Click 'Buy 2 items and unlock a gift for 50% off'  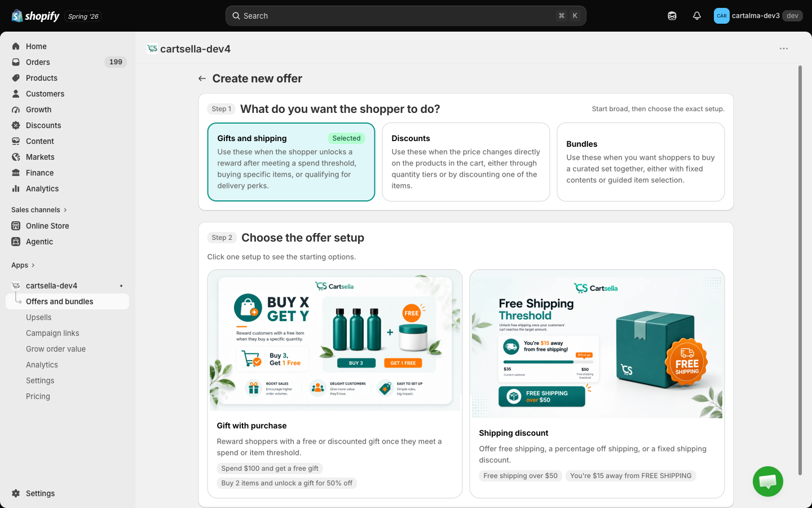point(286,483)
